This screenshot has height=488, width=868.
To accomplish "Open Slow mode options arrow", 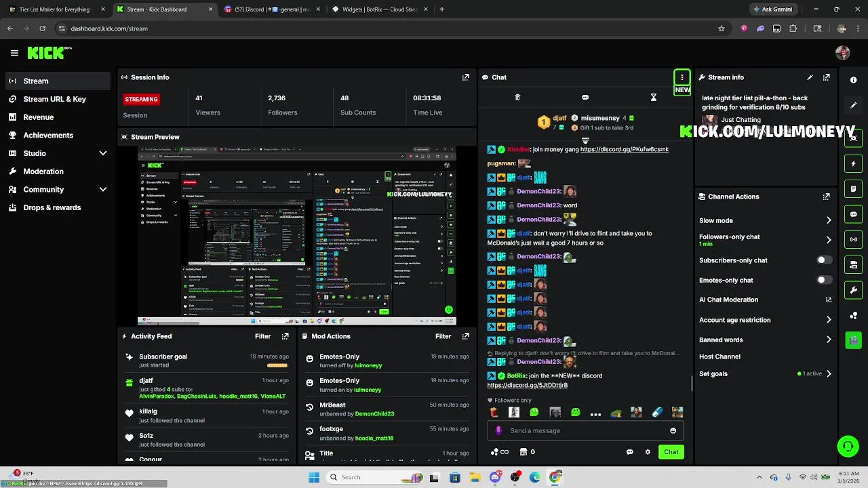I will [829, 220].
